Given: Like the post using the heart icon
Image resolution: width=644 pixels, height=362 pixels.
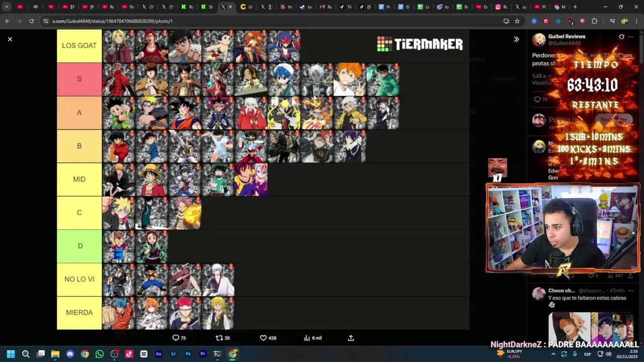Looking at the screenshot, I should click(x=263, y=338).
